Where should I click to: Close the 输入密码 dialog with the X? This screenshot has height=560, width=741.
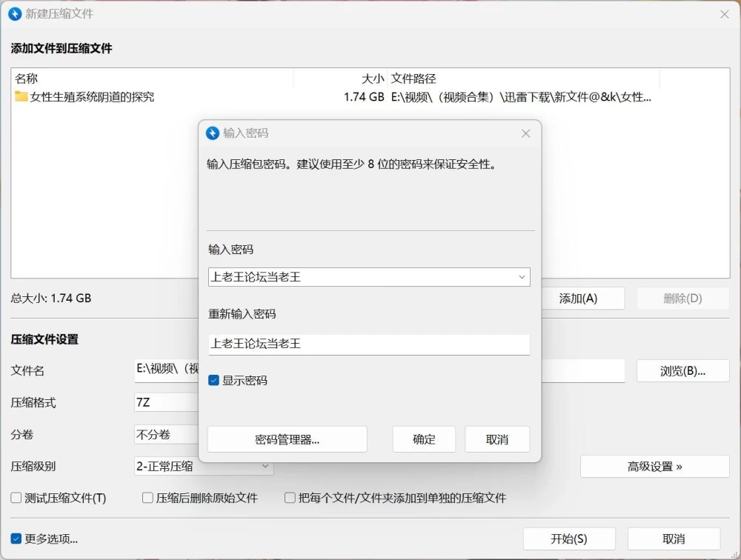click(x=525, y=134)
